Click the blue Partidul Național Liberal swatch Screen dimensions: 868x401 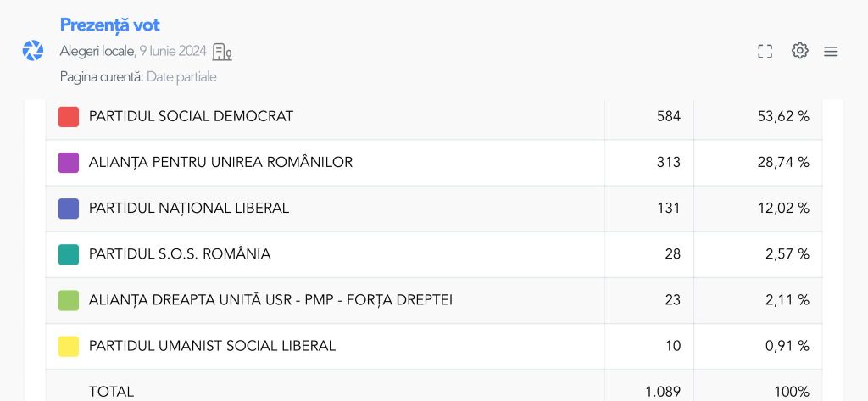pyautogui.click(x=69, y=209)
